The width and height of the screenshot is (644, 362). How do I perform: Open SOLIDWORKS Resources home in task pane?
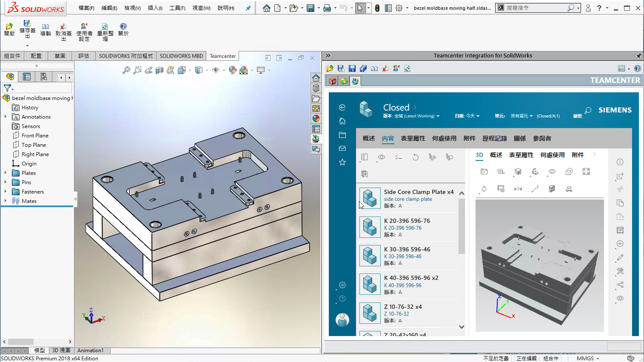click(x=316, y=78)
